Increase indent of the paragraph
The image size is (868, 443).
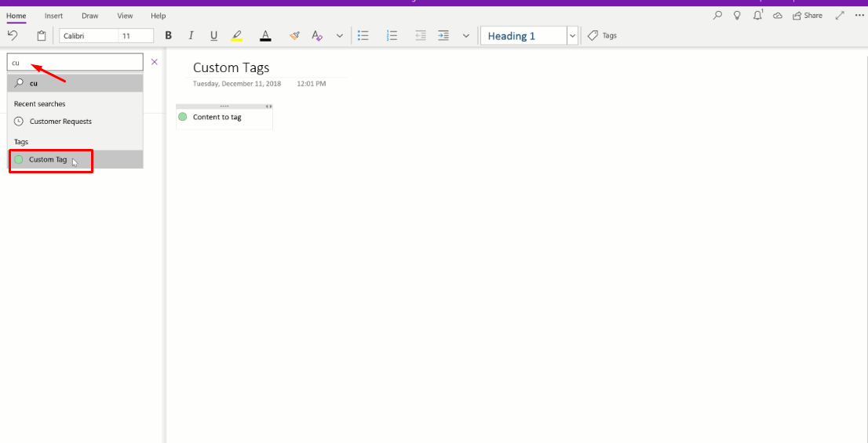443,36
